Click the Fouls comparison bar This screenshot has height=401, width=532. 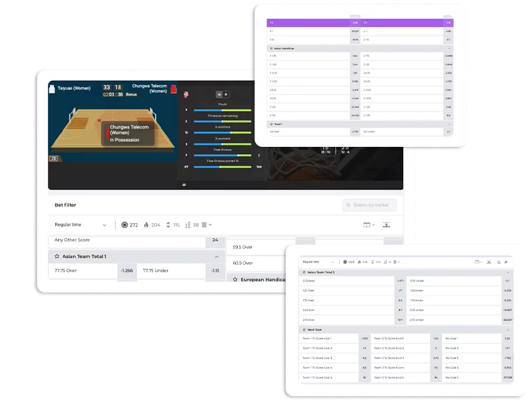coord(223,110)
